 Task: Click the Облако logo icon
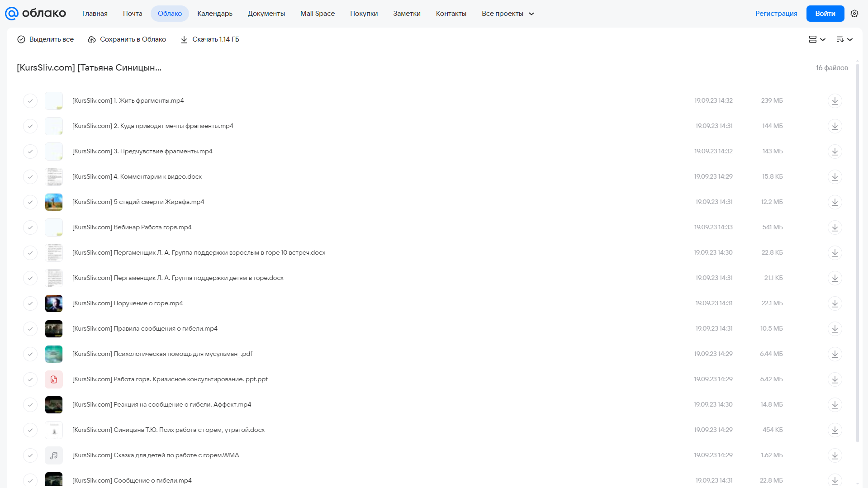point(12,14)
